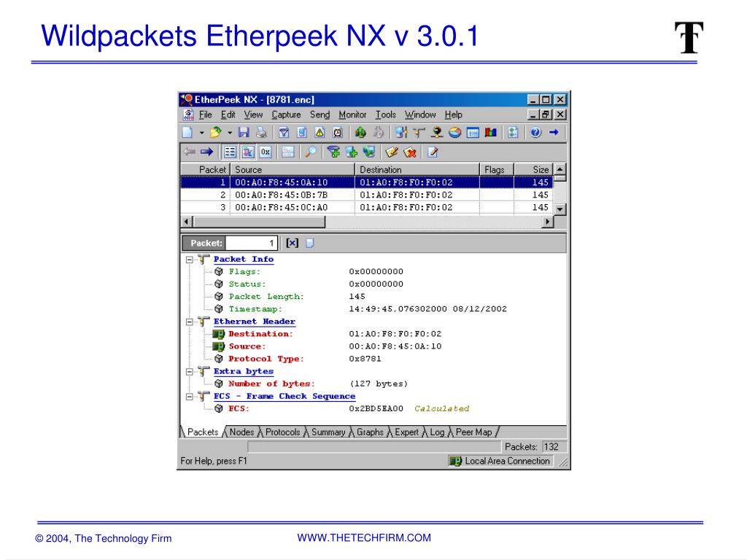
Task: Open the Alarms warning triangle icon
Action: 320,133
